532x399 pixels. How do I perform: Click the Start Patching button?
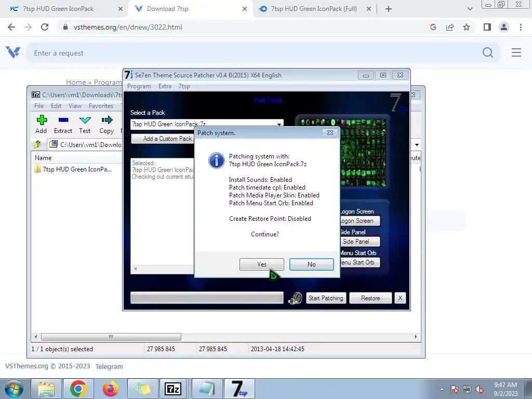pos(326,298)
